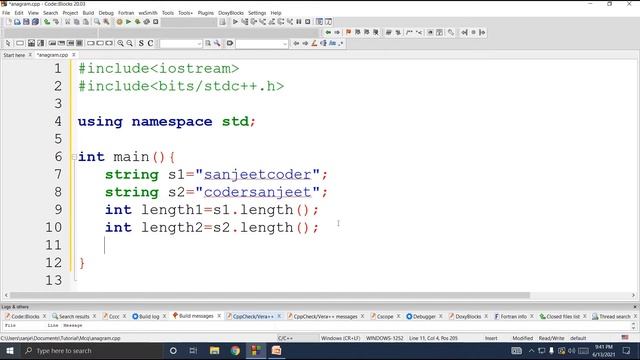
Task: Click the Save all files icon
Action: click(x=36, y=22)
